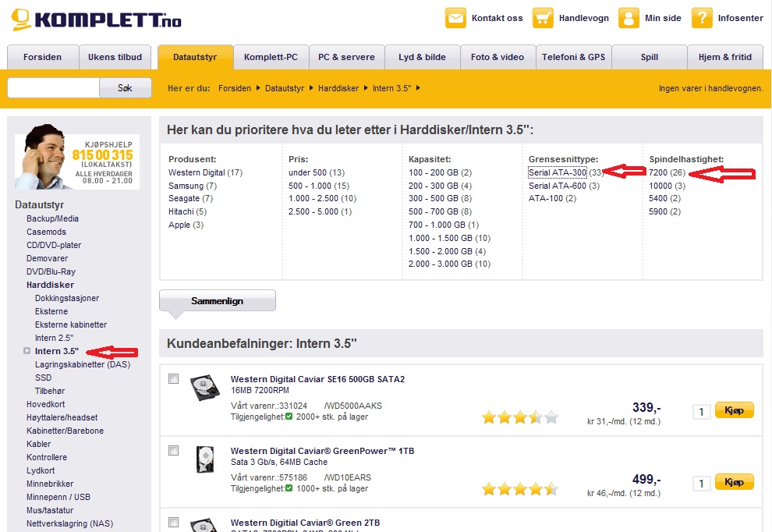Click the star rating for GreenPower 1TB

tap(520, 489)
